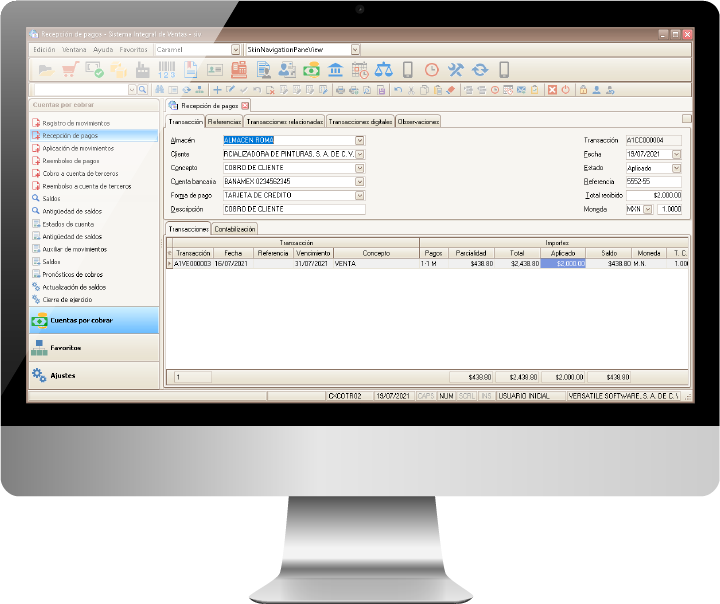Click the cash register toolbar icon
Viewport: 720px width, 604px height.
coord(239,70)
